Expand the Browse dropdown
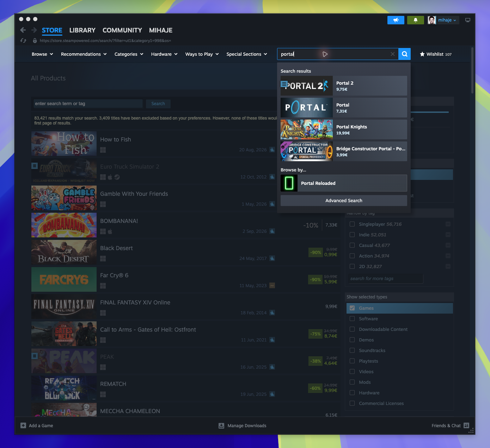The width and height of the screenshot is (490, 448). tap(42, 54)
